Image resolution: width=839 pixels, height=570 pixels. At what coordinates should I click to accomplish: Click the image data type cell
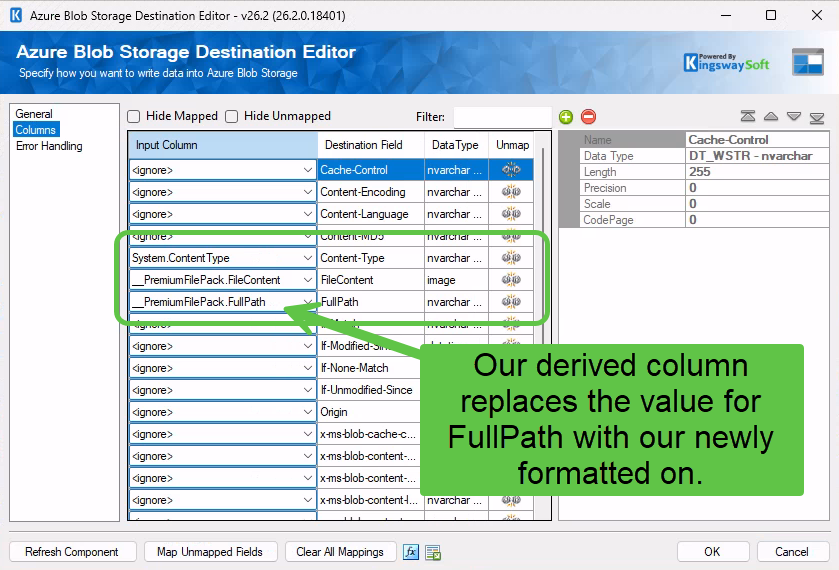point(456,280)
